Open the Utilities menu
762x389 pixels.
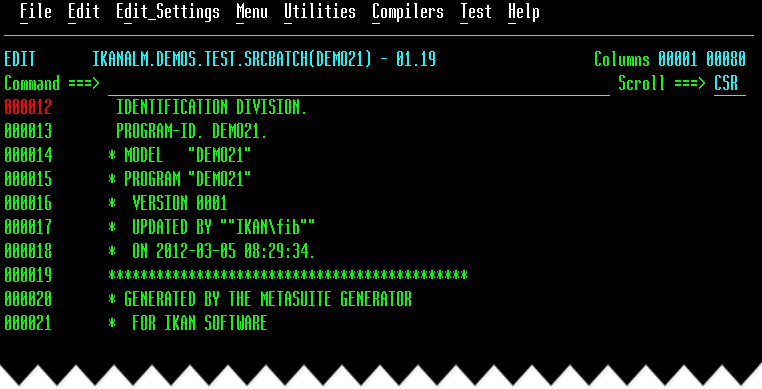[320, 12]
